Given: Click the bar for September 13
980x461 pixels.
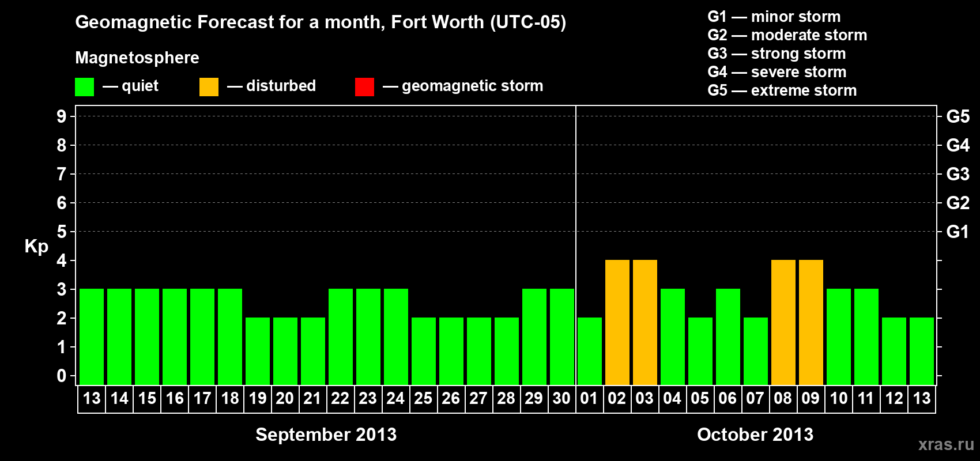Looking at the screenshot, I should click(x=92, y=337).
